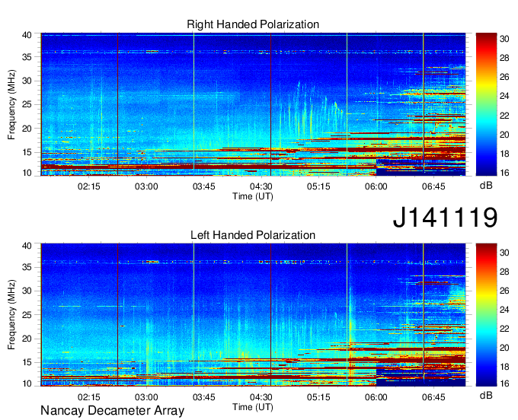Select the J141119 observation label
Screen dimensions: 518x420
445,217
